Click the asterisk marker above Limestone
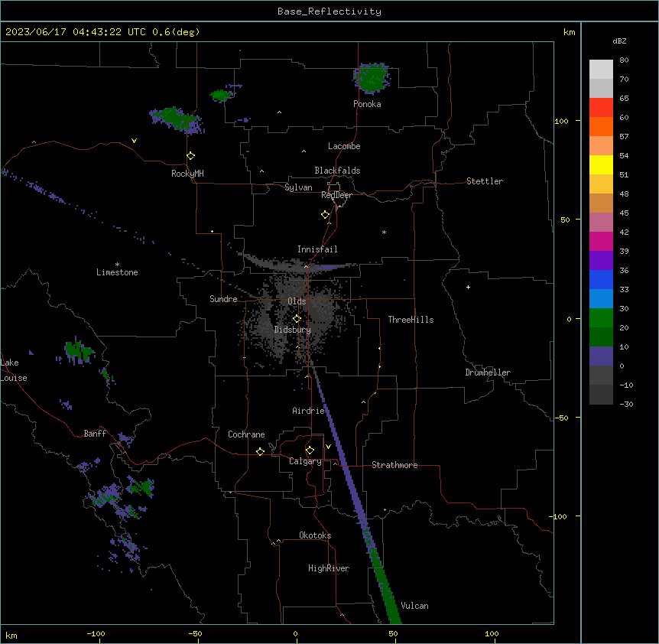Image resolution: width=659 pixels, height=644 pixels. point(117,265)
